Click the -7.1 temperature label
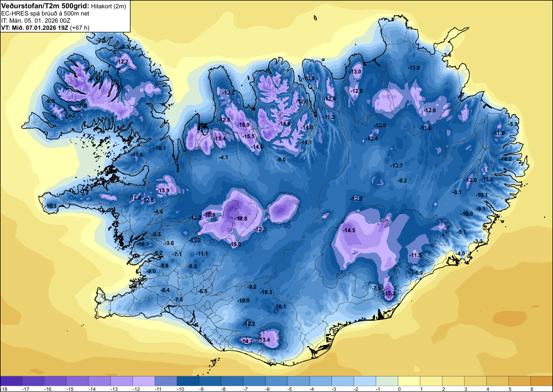Viewport: 553px width, 392px height. [177, 254]
